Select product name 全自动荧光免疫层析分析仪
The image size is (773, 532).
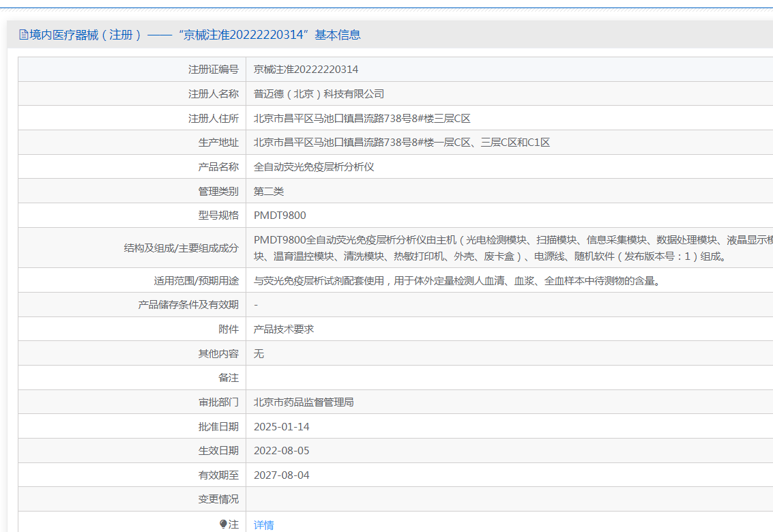pos(314,167)
